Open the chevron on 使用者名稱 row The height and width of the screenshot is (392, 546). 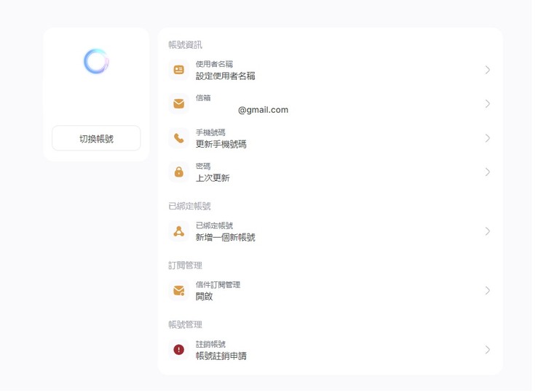[488, 70]
